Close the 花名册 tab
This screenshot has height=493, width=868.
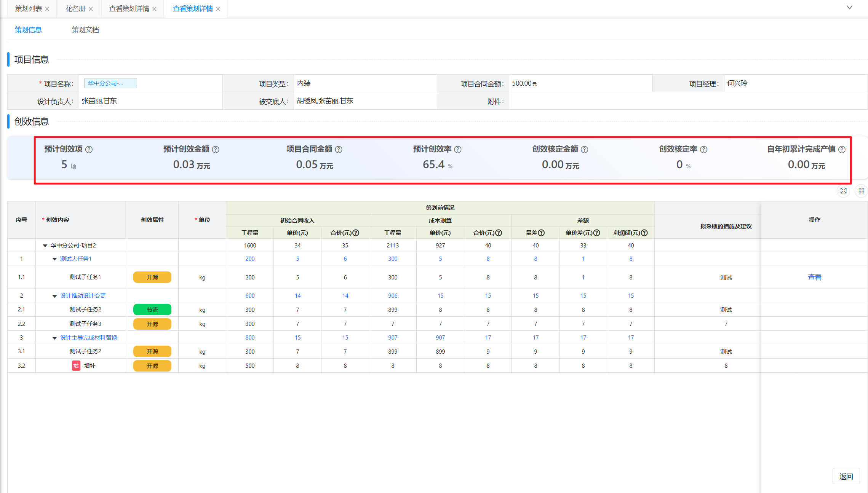click(91, 9)
